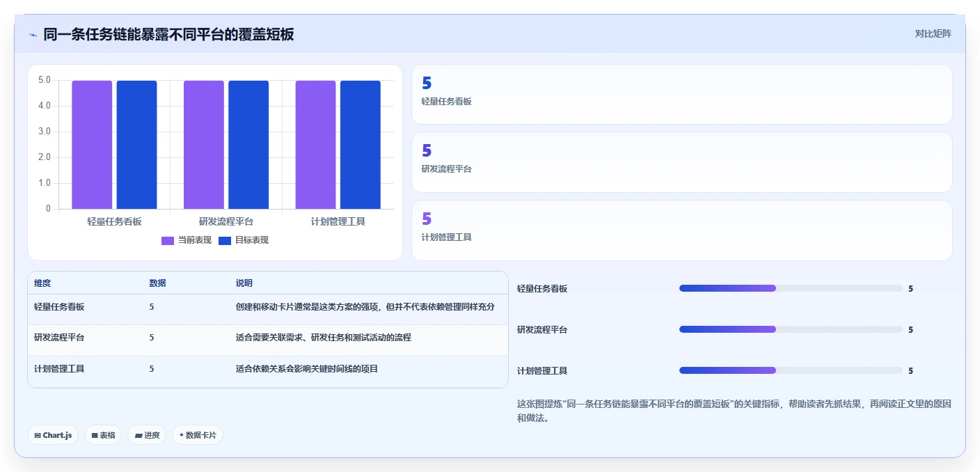
Task: Click 研发流程平台 cell in the table
Action: [59, 338]
